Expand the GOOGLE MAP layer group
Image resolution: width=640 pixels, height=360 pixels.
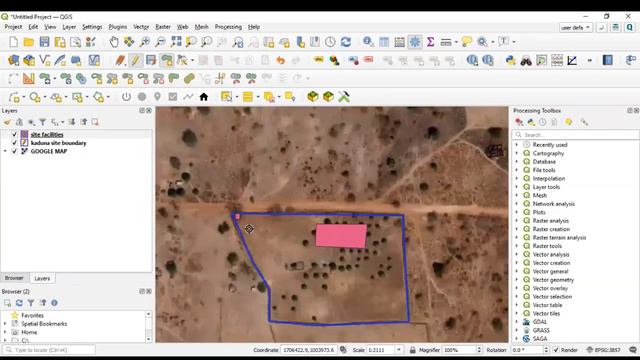tap(5, 151)
